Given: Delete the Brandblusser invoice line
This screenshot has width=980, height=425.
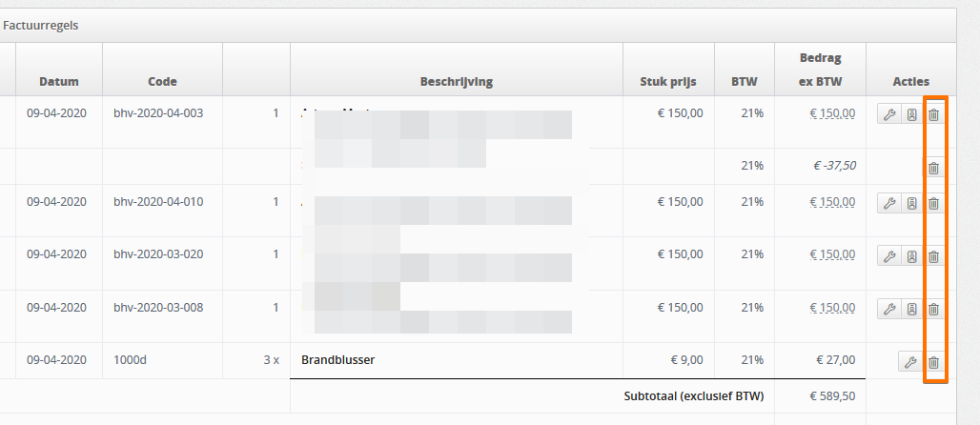Looking at the screenshot, I should pyautogui.click(x=933, y=361).
